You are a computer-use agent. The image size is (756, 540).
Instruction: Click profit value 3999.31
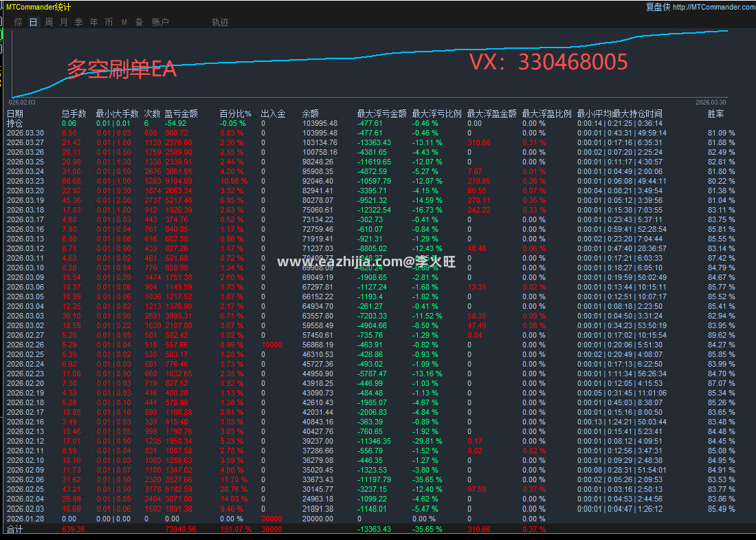(x=178, y=316)
